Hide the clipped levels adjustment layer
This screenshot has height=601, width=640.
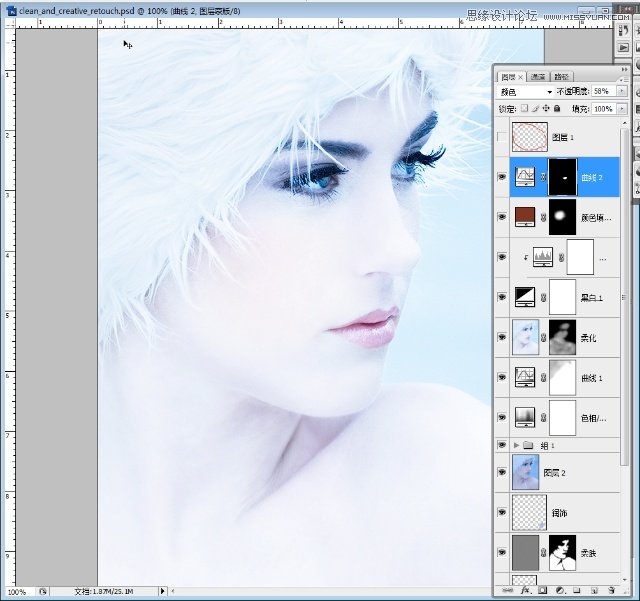tap(502, 257)
